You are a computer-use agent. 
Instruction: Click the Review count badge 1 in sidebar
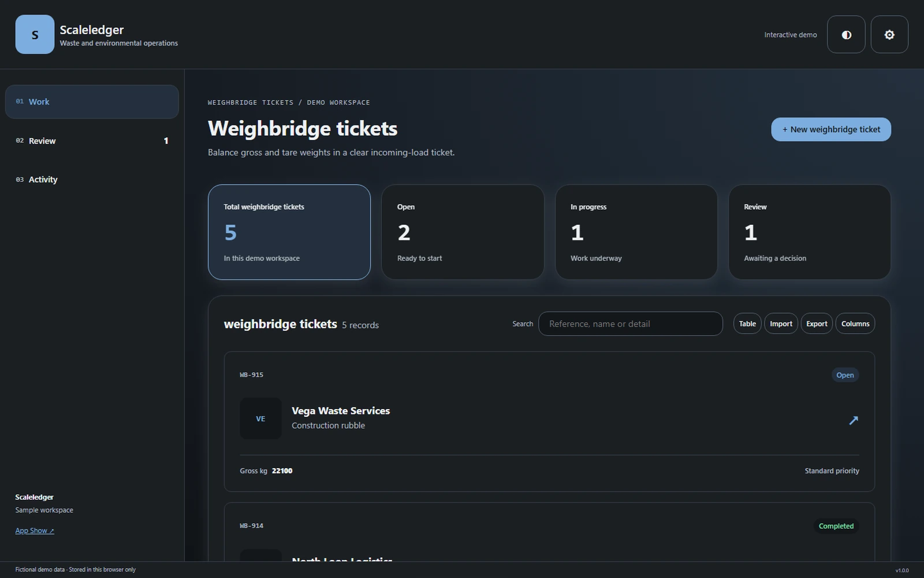click(166, 140)
